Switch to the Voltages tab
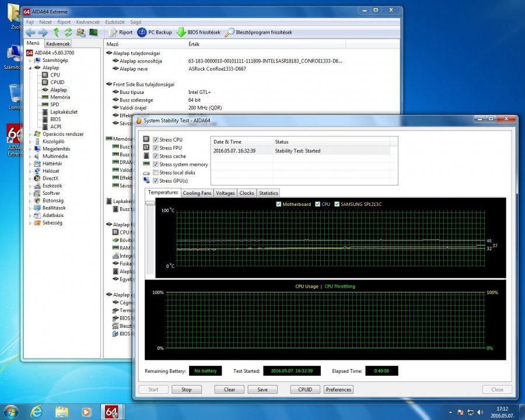525x420 pixels. (x=225, y=193)
